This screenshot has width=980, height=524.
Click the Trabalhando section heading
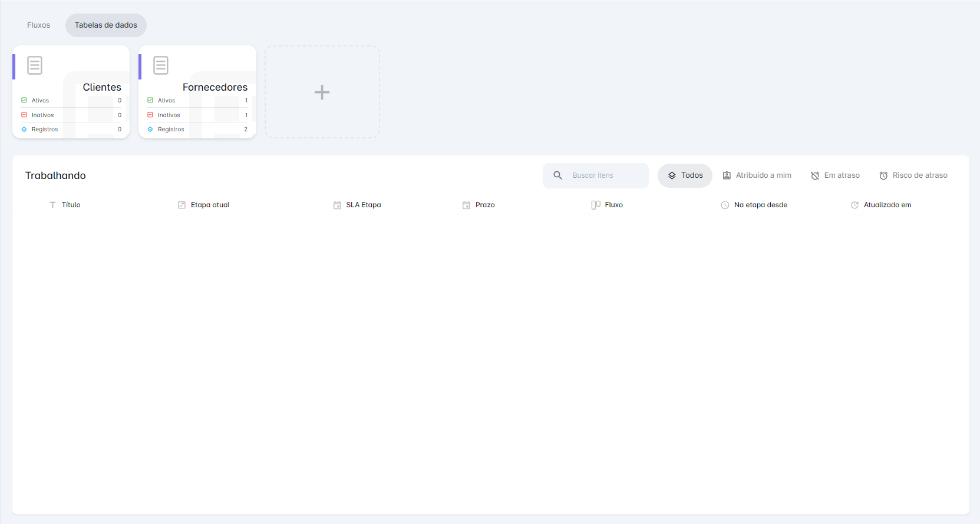[55, 175]
